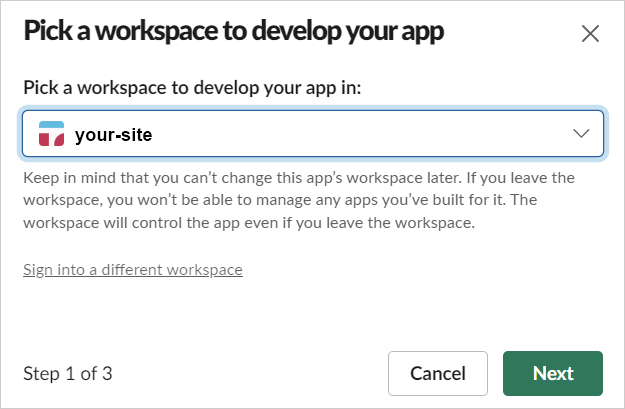Click the dialog title 'Pick a workspace to develop your app'

point(233,31)
